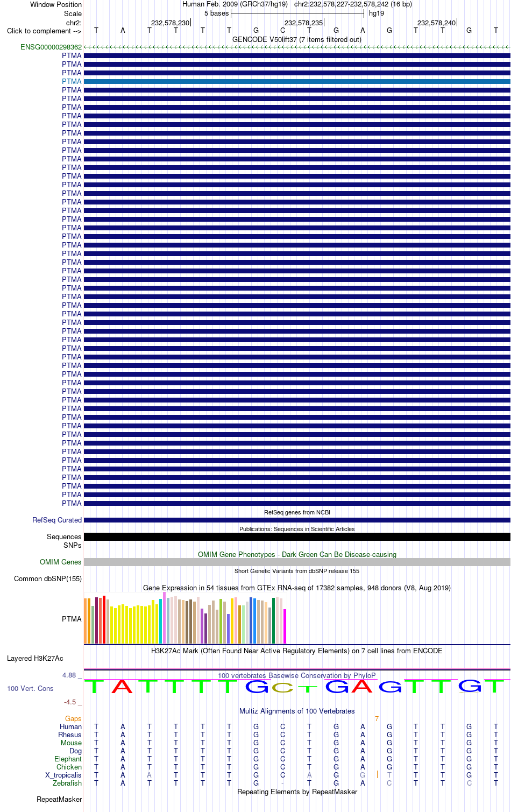
Task: Select the Human alignment row label
Action: tap(70, 726)
